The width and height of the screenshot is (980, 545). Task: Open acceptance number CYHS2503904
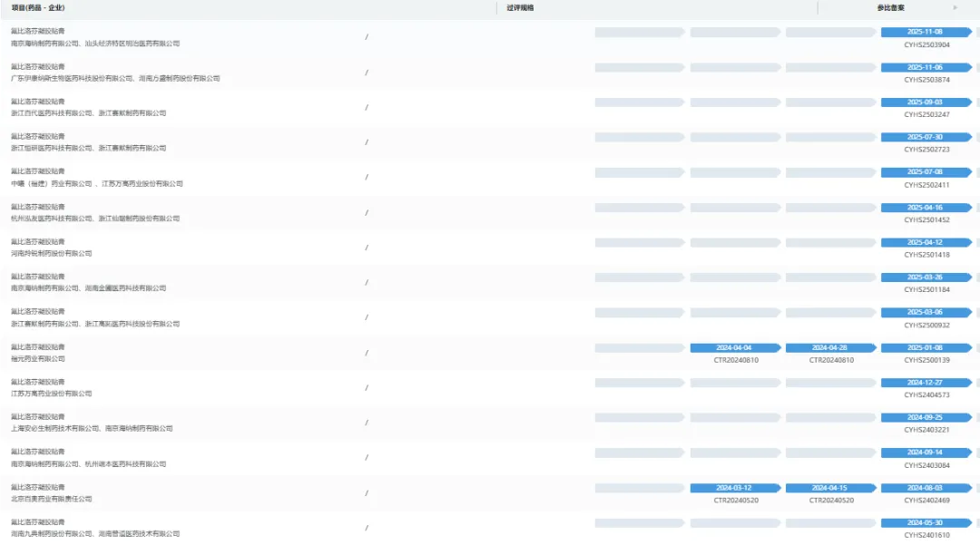click(926, 44)
